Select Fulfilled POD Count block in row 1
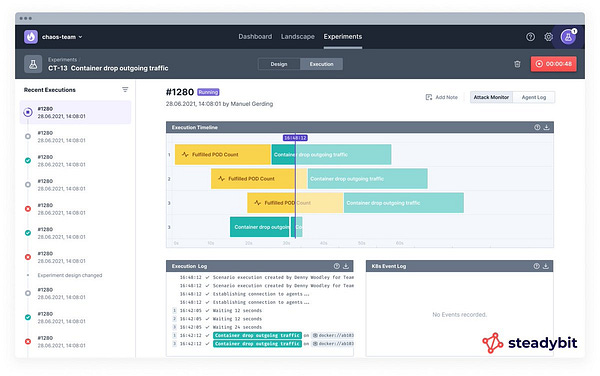 [223, 155]
